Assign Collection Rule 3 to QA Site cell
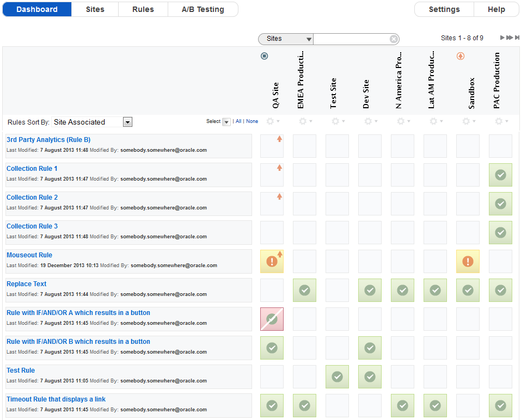The image size is (521, 420). click(272, 232)
